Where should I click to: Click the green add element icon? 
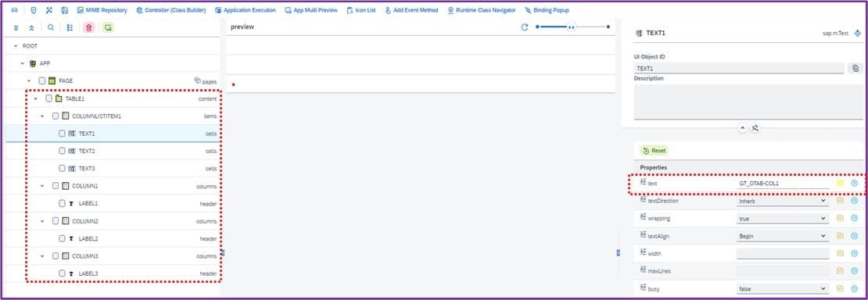click(x=108, y=27)
